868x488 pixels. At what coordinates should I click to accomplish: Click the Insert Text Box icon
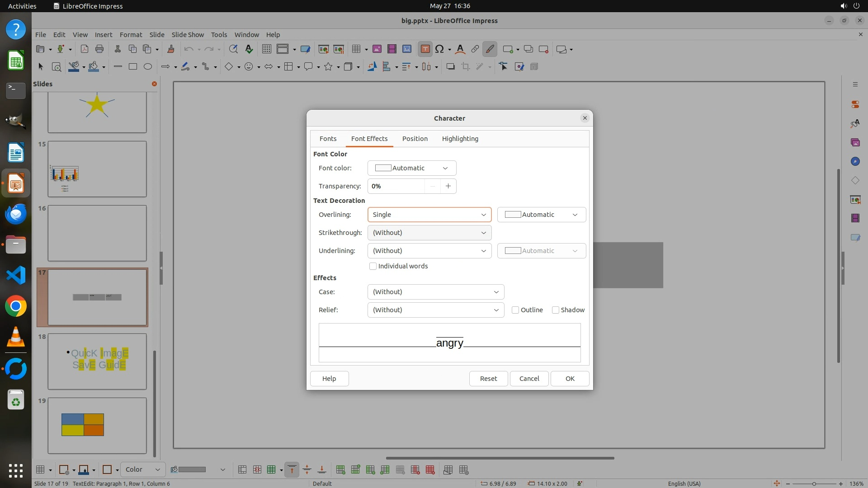point(425,49)
